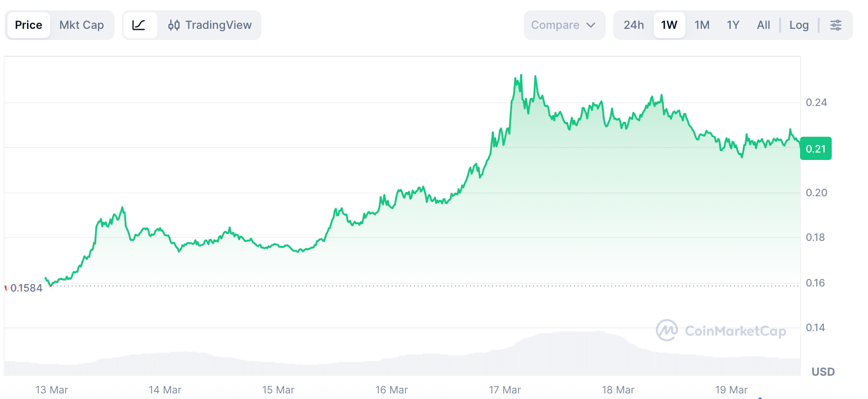The height and width of the screenshot is (399, 868).
Task: Click the current price 0.21 label
Action: [815, 149]
